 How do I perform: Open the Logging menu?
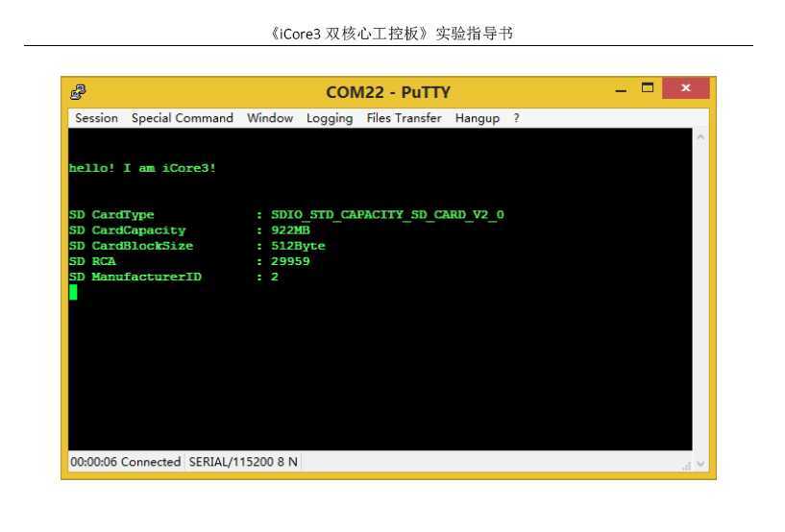click(x=330, y=119)
